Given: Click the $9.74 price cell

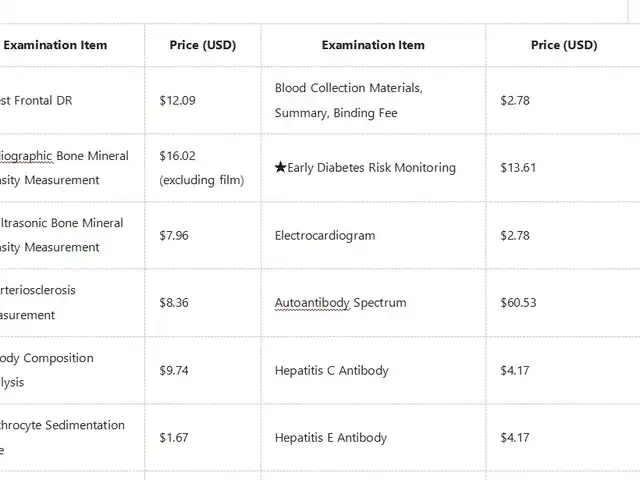Looking at the screenshot, I should pyautogui.click(x=174, y=370).
